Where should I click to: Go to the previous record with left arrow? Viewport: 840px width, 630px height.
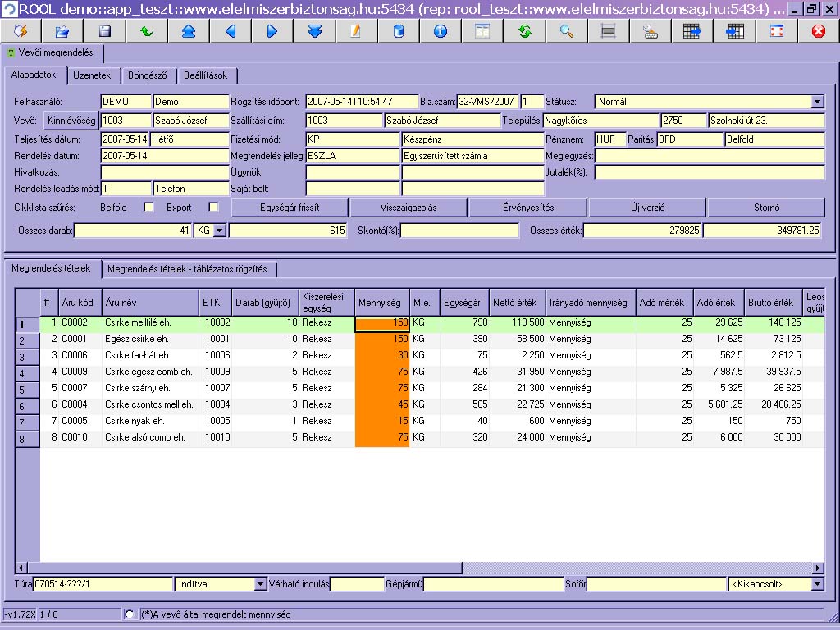click(x=231, y=31)
